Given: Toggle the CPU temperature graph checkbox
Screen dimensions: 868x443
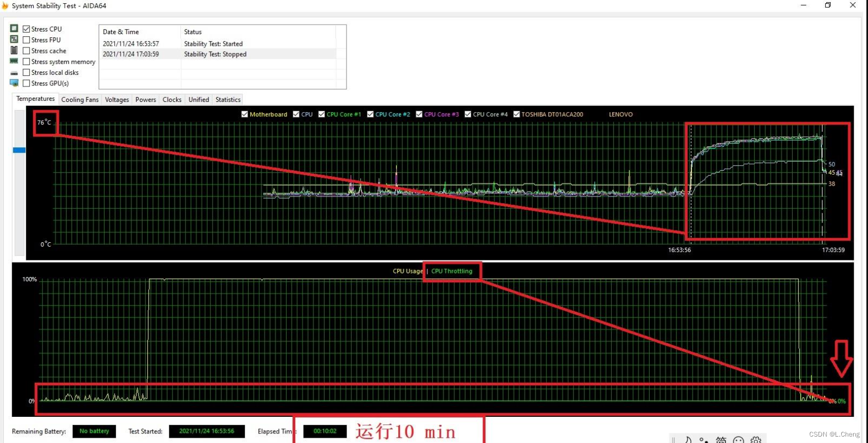Looking at the screenshot, I should 296,114.
